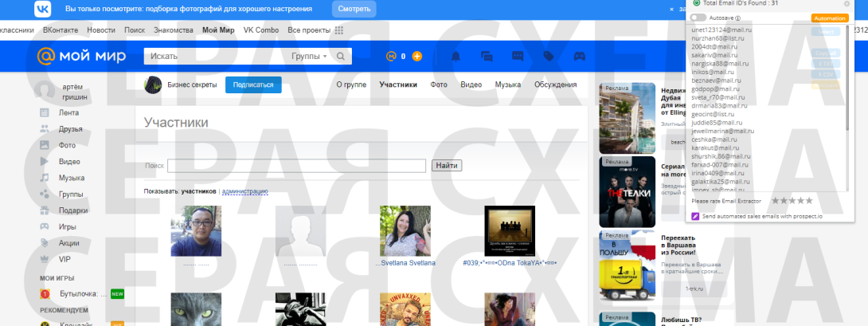Click the Подписаться button
The width and height of the screenshot is (868, 326).
point(253,84)
